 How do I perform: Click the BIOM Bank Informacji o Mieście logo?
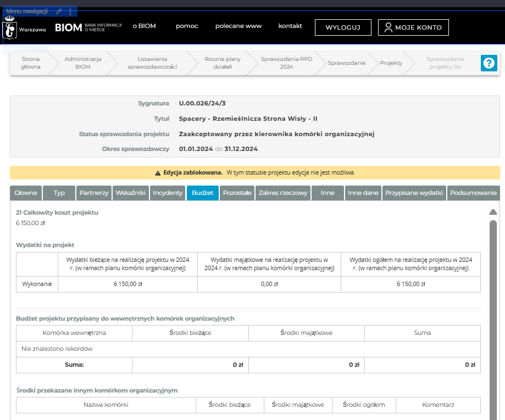coord(88,27)
